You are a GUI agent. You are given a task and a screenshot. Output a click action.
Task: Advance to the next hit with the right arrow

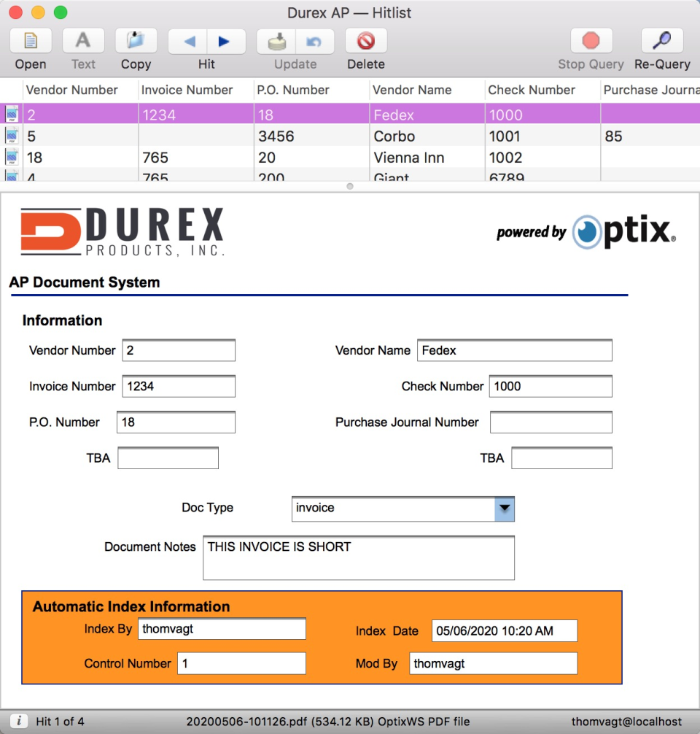(x=224, y=41)
